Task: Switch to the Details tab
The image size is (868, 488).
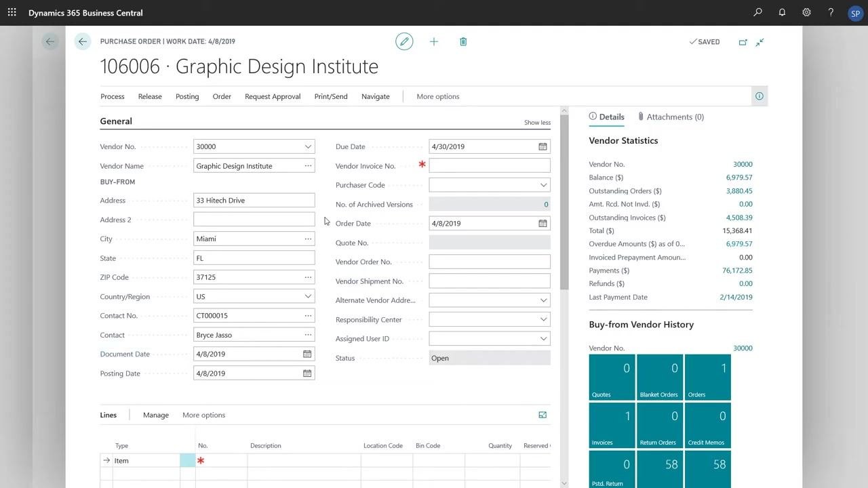Action: [x=607, y=117]
